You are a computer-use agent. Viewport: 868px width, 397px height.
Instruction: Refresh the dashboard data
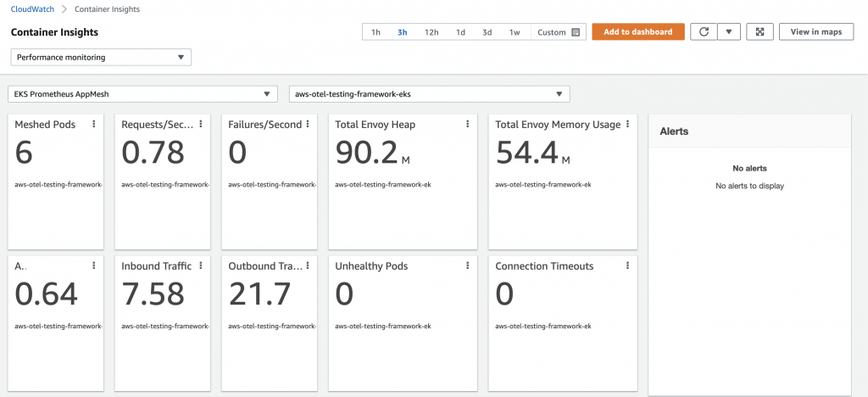pyautogui.click(x=704, y=31)
